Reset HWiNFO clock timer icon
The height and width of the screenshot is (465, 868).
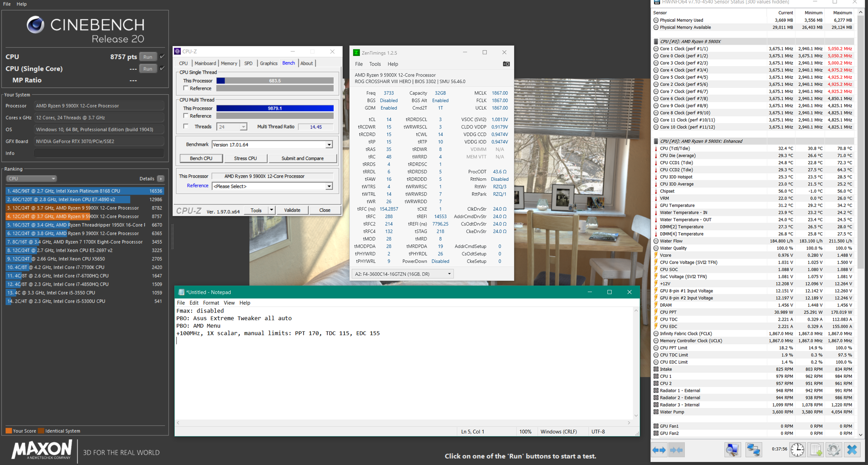(797, 450)
